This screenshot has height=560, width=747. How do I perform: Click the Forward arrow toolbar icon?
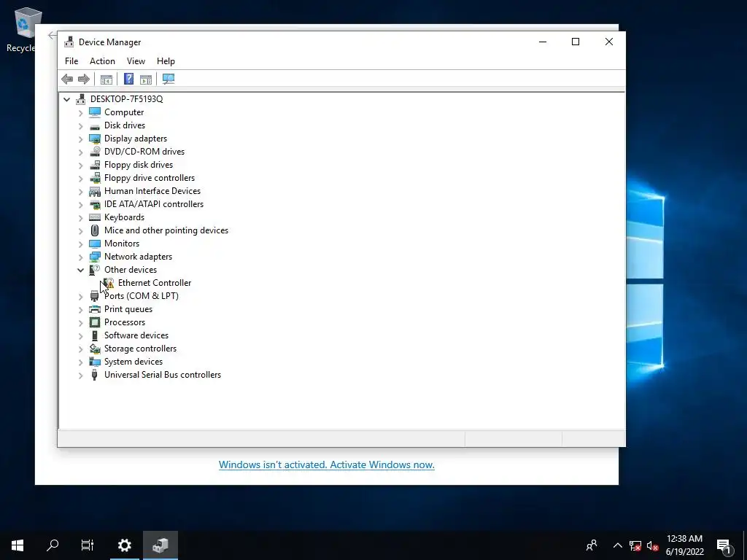tap(84, 79)
